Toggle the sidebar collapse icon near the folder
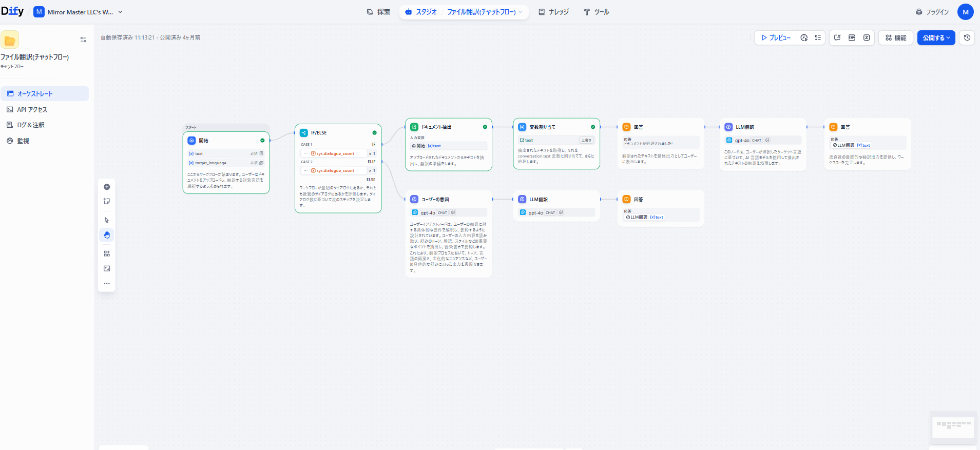This screenshot has height=450, width=980. pos(83,40)
